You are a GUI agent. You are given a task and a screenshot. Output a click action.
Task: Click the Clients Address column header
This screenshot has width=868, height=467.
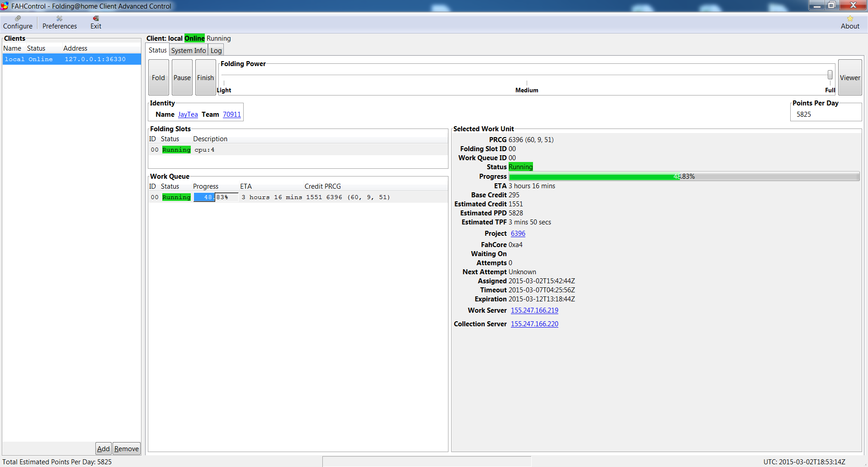[75, 48]
